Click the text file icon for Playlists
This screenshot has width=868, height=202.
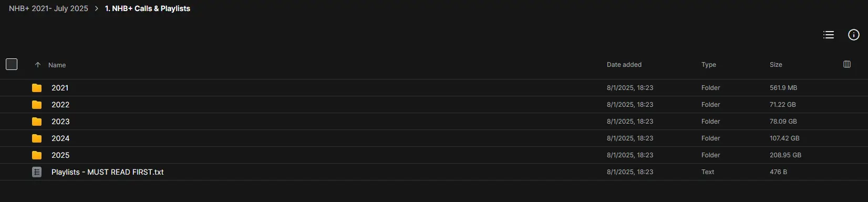37,172
